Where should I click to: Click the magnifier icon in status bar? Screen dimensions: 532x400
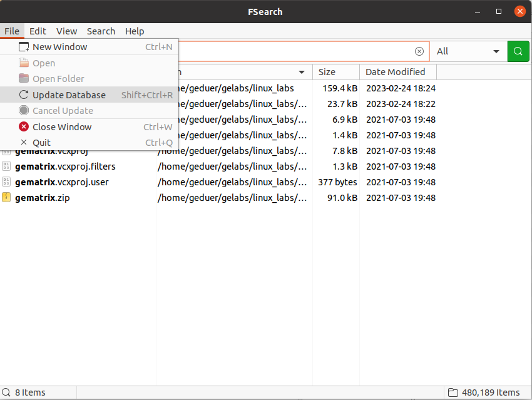pos(6,392)
